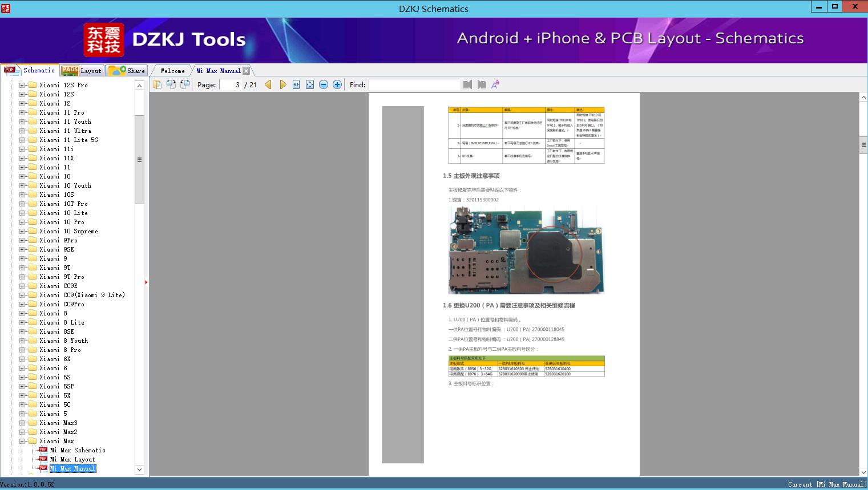Viewport: 868px width, 490px height.
Task: Fit whole page in view
Action: 310,84
